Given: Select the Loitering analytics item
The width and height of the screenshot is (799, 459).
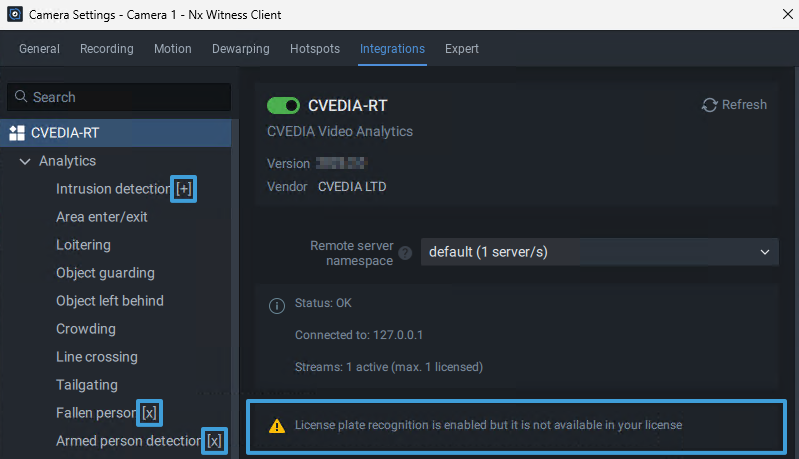Looking at the screenshot, I should coord(83,245).
